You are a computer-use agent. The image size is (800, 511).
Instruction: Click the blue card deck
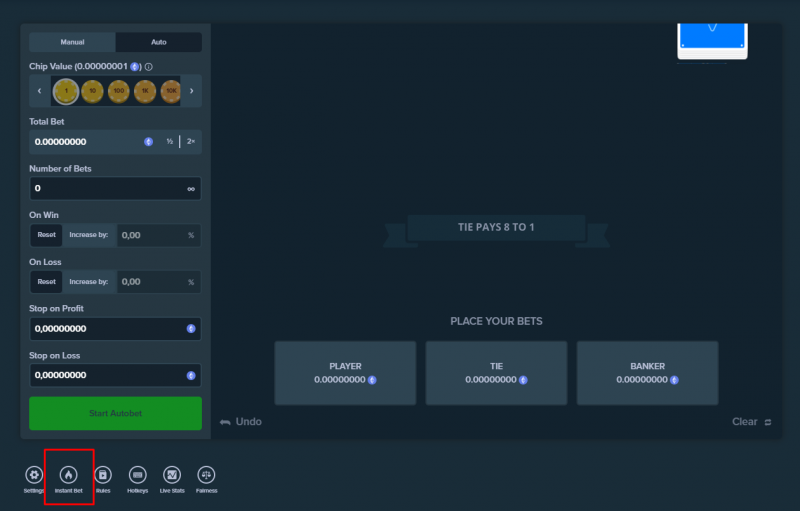pyautogui.click(x=712, y=41)
